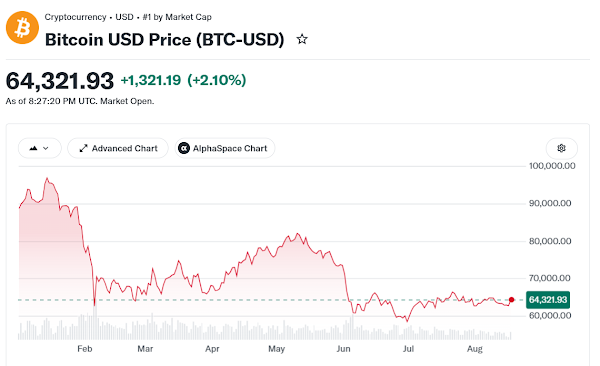Open the Advanced Chart button
Viewport: 600px width, 366px height.
(x=118, y=148)
